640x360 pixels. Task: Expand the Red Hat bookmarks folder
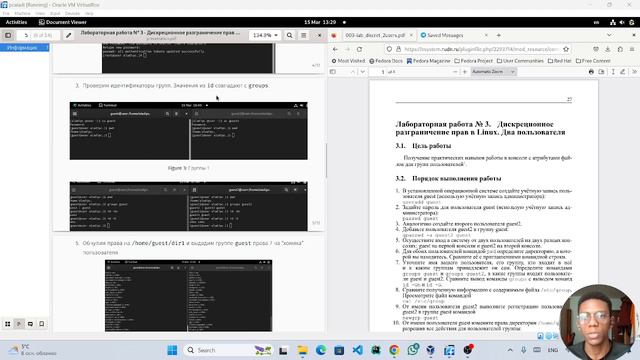560,61
